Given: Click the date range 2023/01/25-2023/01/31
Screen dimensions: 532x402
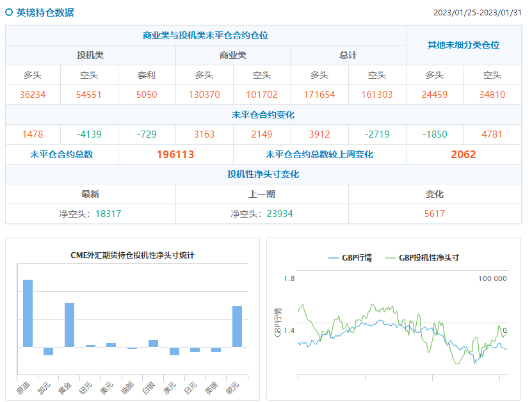Looking at the screenshot, I should [477, 13].
